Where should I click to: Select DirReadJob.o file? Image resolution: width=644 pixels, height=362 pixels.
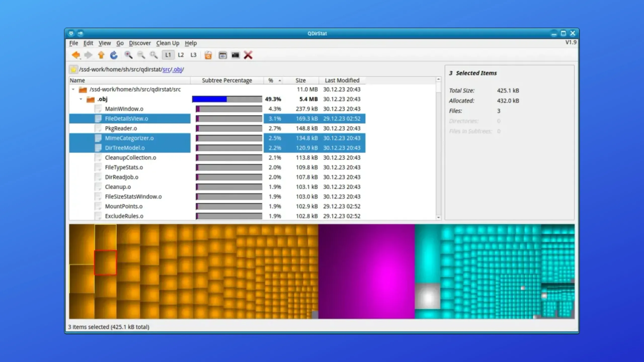pyautogui.click(x=122, y=177)
